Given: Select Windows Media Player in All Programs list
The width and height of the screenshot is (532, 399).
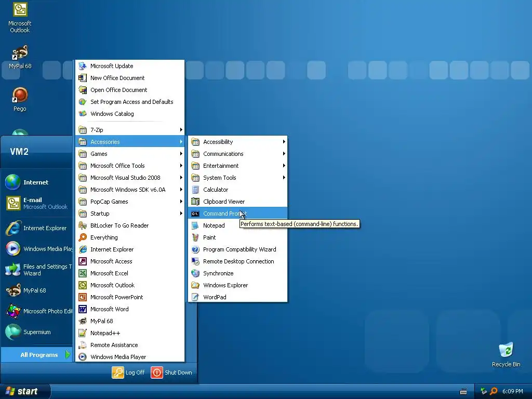Looking at the screenshot, I should click(x=130, y=357).
